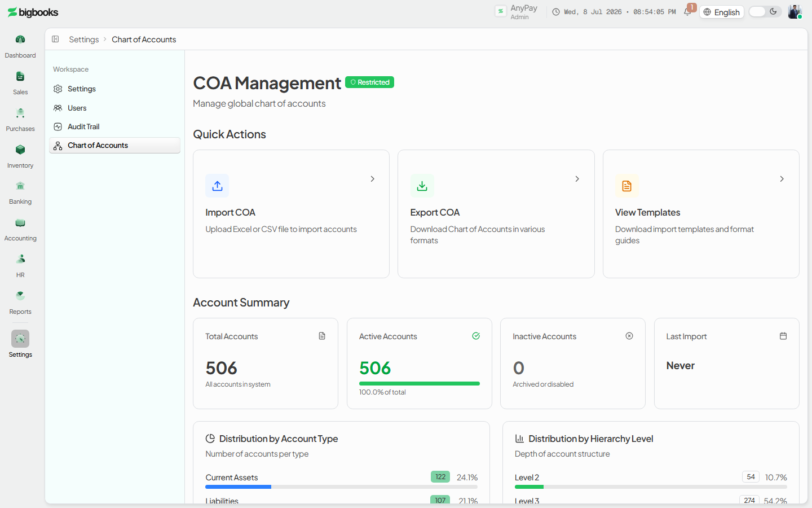Select Chart of Accounts in Workspace menu
This screenshot has height=508, width=812.
coord(114,146)
